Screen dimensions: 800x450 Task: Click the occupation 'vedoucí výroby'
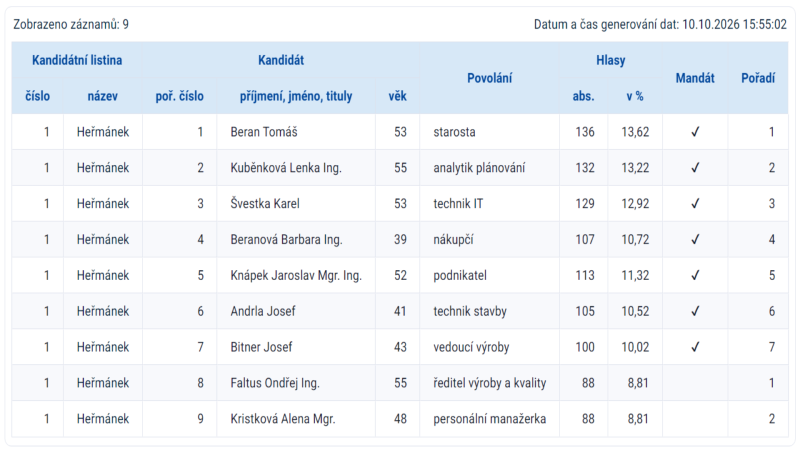pyautogui.click(x=471, y=347)
